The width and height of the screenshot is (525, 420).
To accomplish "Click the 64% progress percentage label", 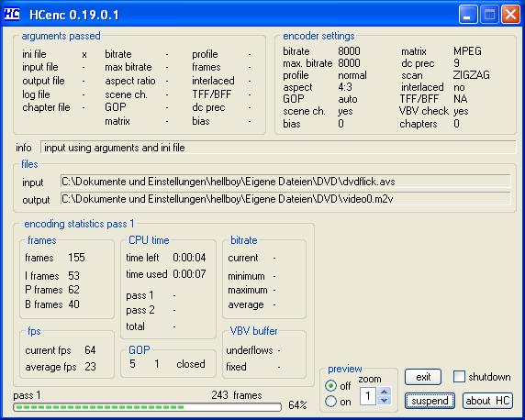I will point(297,405).
